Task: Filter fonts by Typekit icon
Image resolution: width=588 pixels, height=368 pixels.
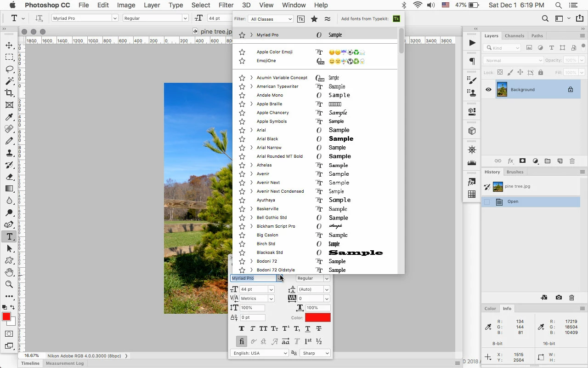Action: (x=301, y=19)
